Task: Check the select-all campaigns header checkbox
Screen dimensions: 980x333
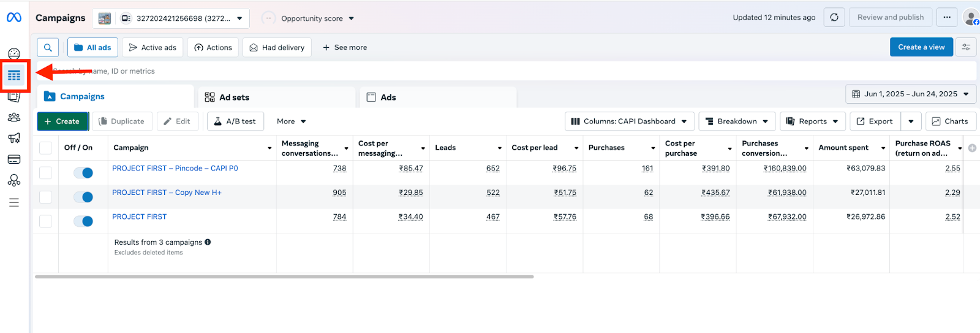Action: point(45,148)
